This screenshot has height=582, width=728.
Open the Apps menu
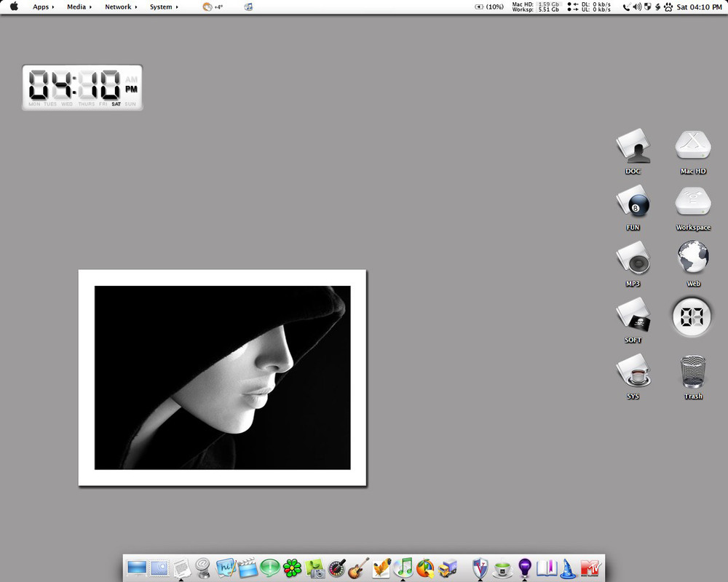click(43, 7)
